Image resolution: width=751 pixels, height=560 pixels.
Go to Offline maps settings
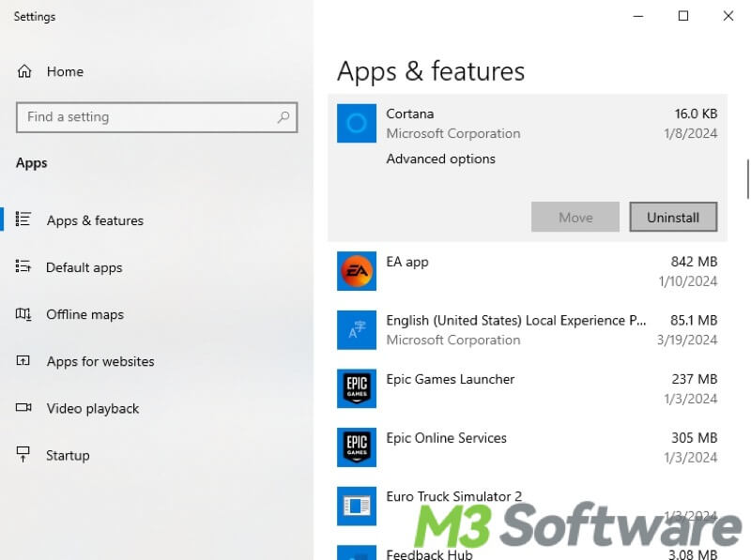click(85, 314)
